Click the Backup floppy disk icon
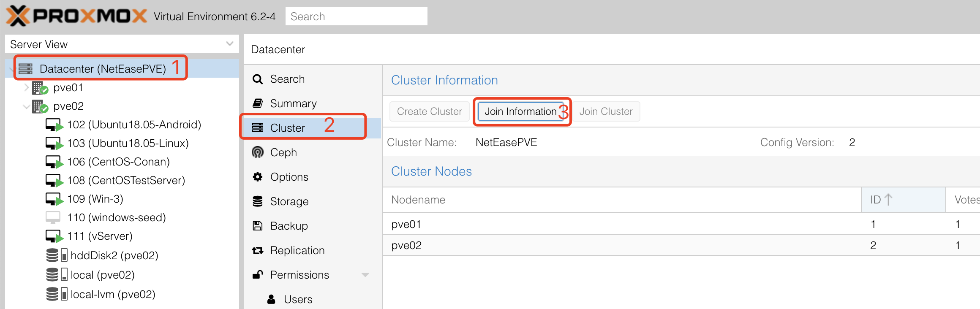 coord(258,226)
